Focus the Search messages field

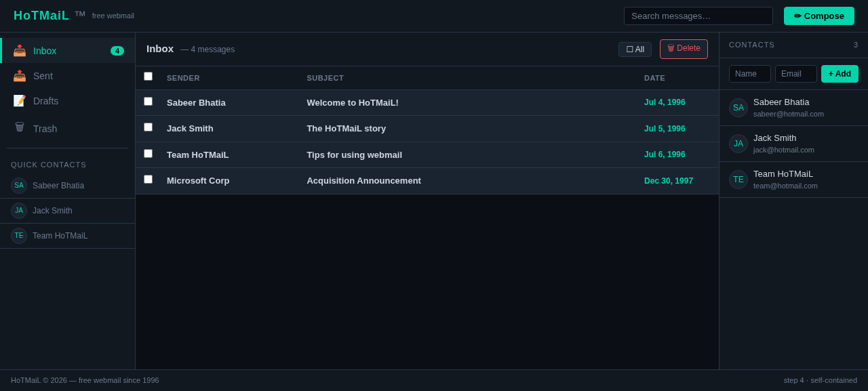698,16
